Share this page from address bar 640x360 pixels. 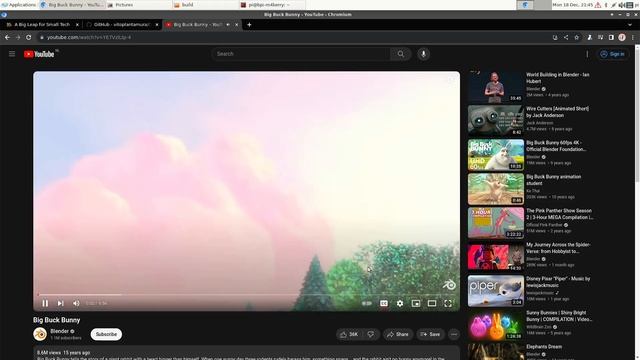tap(566, 37)
